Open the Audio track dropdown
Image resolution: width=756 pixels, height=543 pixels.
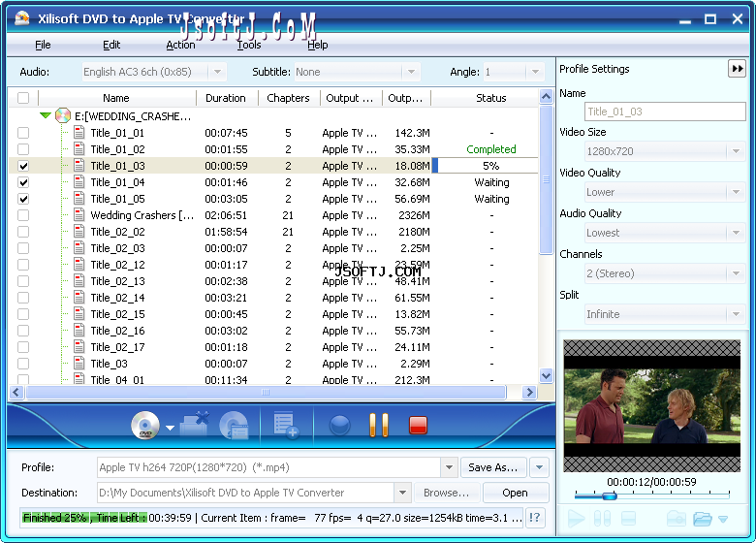pyautogui.click(x=217, y=72)
